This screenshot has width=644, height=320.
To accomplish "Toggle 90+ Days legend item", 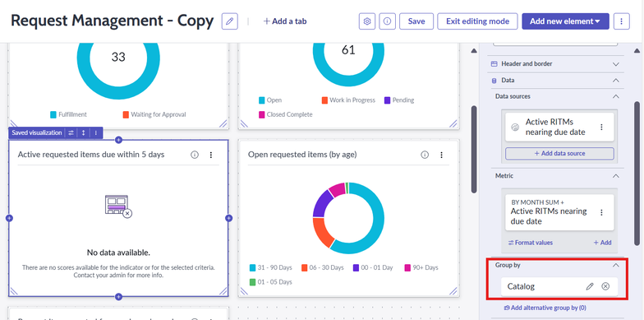I will coord(421,268).
